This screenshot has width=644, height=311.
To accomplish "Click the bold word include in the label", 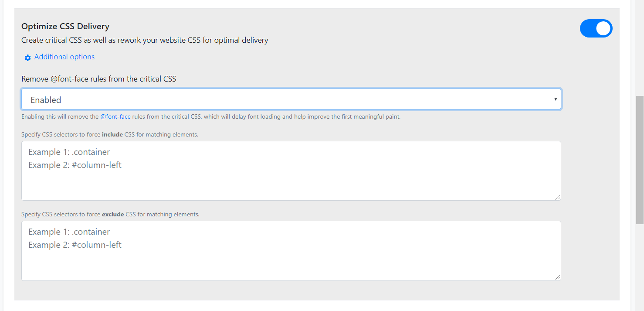I will click(112, 134).
